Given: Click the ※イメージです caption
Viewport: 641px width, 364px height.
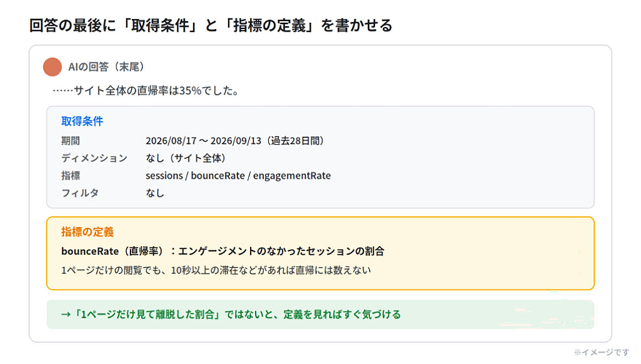Looking at the screenshot, I should click(x=601, y=352).
